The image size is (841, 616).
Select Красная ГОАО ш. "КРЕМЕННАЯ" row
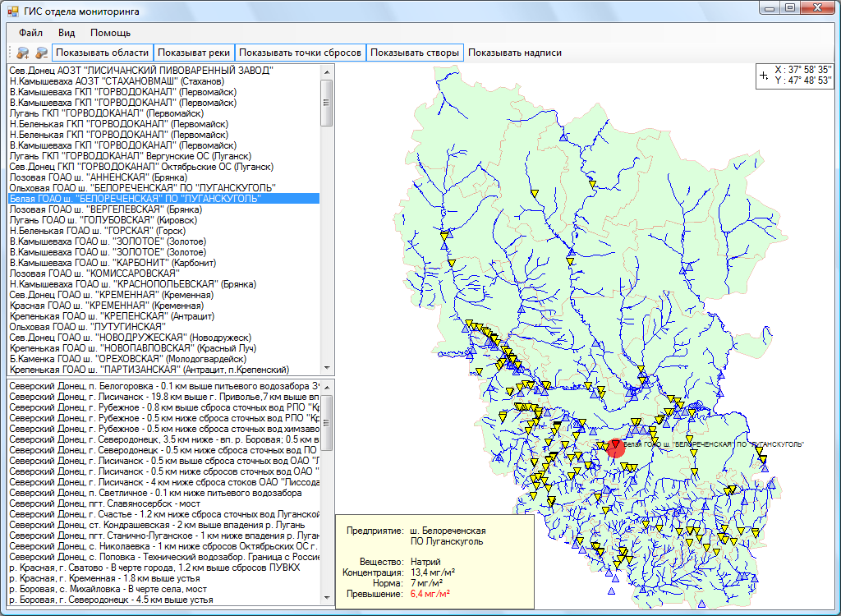coord(164,306)
